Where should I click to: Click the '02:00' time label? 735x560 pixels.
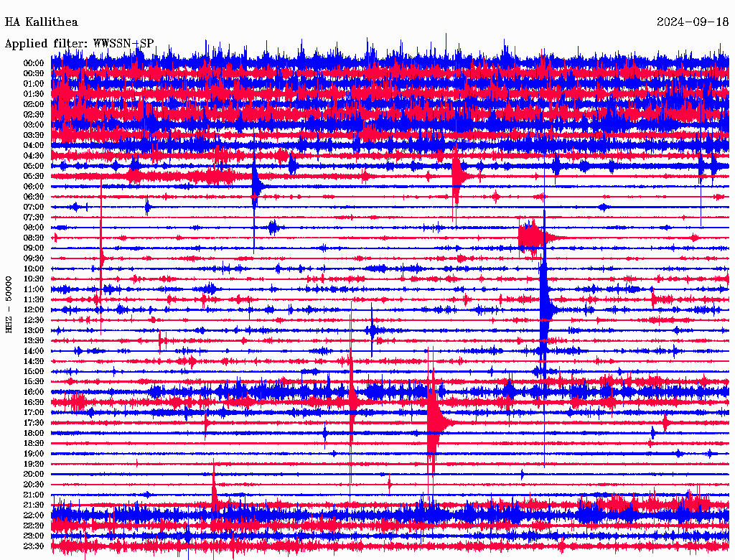(34, 104)
